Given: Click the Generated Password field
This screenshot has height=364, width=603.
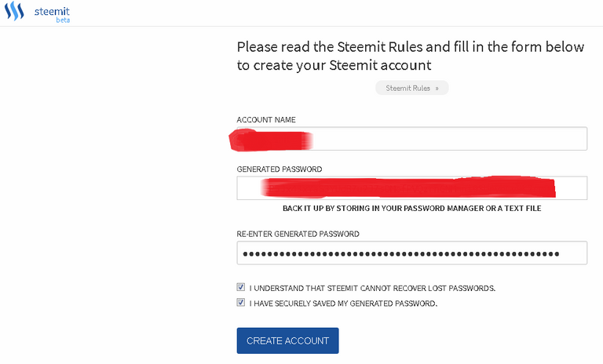Looking at the screenshot, I should tap(412, 188).
